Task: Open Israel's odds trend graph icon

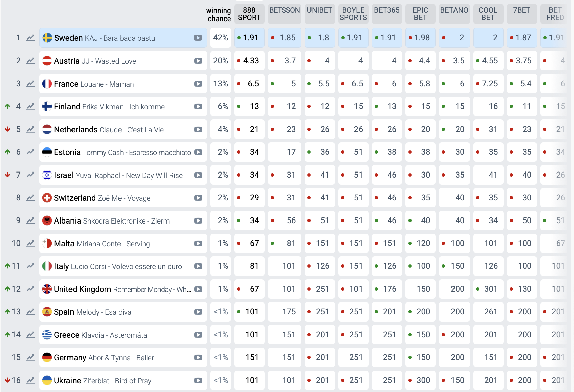Action: point(30,175)
